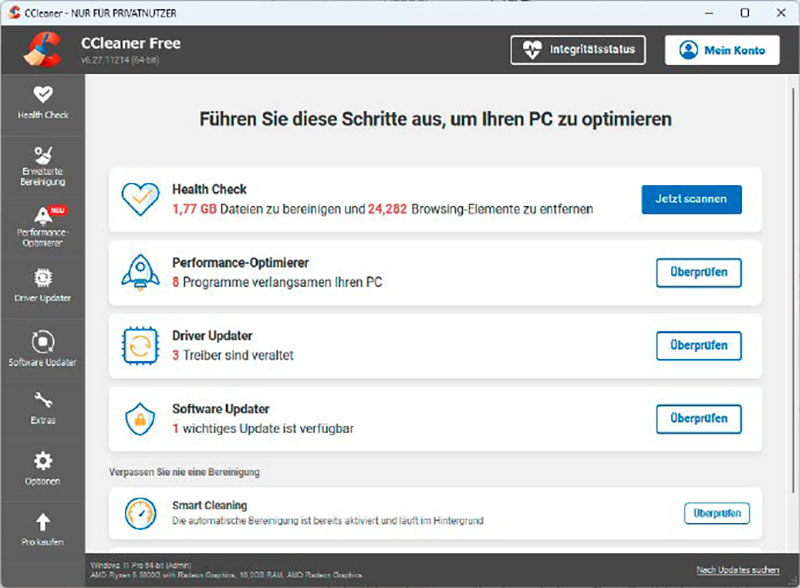
Task: Open the Extras section in the sidebar
Action: (x=42, y=410)
